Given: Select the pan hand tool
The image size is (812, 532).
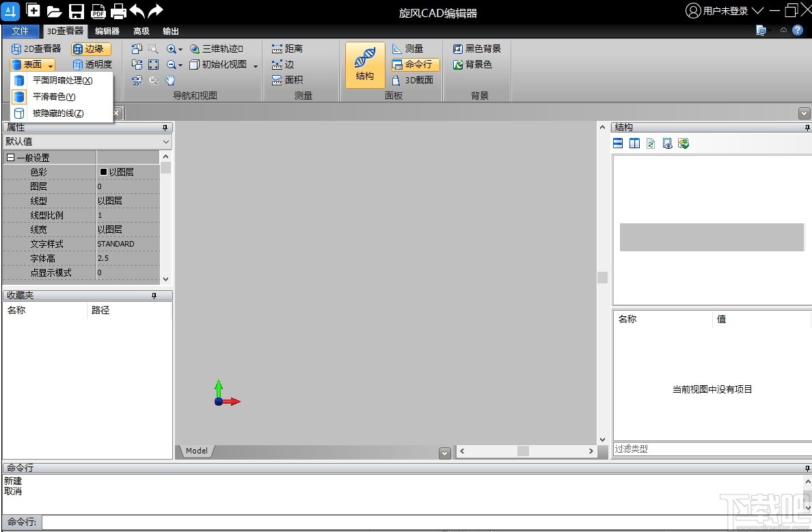Looking at the screenshot, I should tap(170, 80).
